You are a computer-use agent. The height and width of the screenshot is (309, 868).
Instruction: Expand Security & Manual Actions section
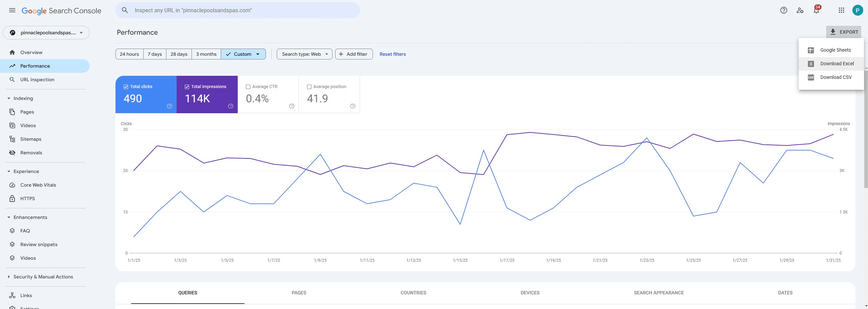pos(43,277)
